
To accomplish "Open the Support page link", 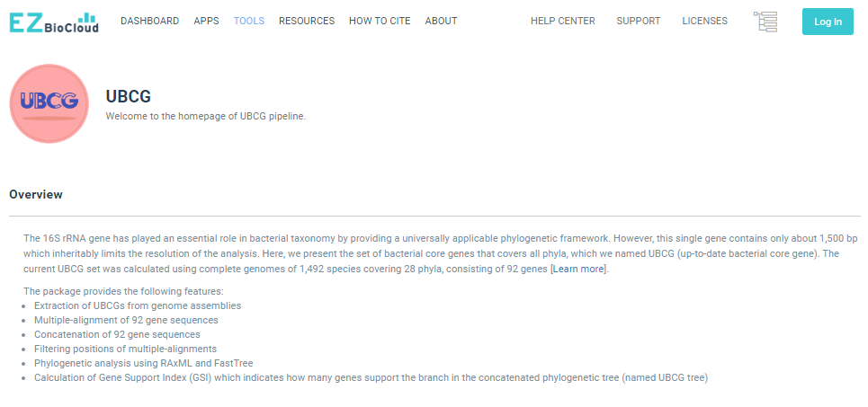I will click(639, 22).
